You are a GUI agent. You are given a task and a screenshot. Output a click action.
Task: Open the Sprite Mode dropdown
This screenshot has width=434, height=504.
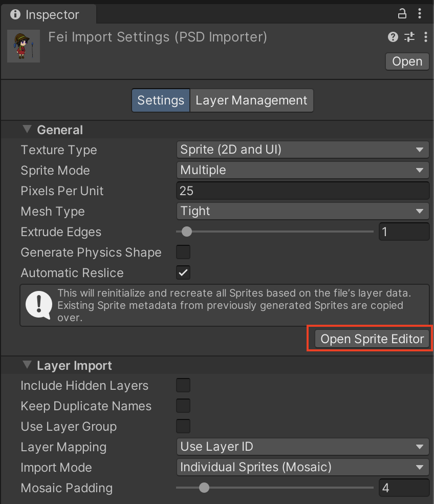click(302, 170)
